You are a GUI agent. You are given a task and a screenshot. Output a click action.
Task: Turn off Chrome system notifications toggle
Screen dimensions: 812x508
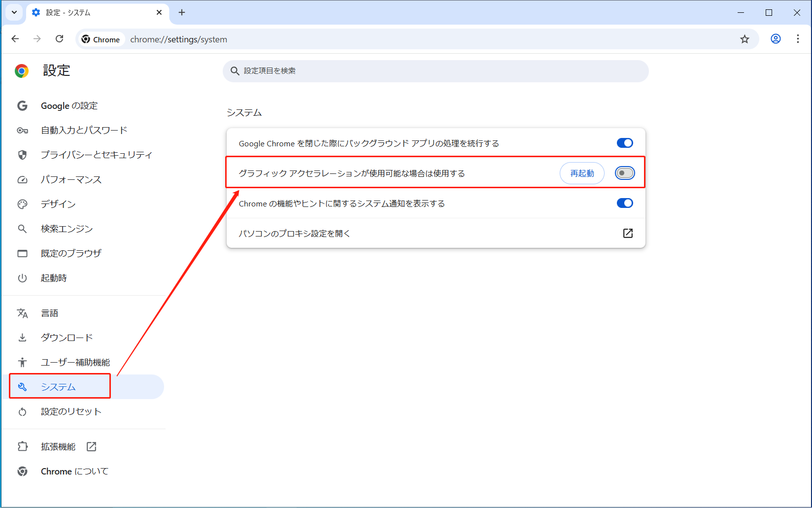point(624,203)
